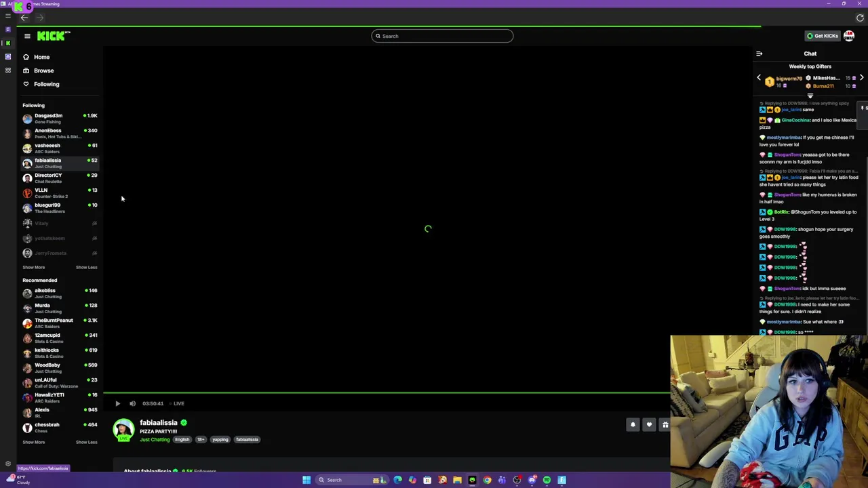Screen dimensions: 868x488
Task: Click the Windows taskbar search box
Action: 352,480
